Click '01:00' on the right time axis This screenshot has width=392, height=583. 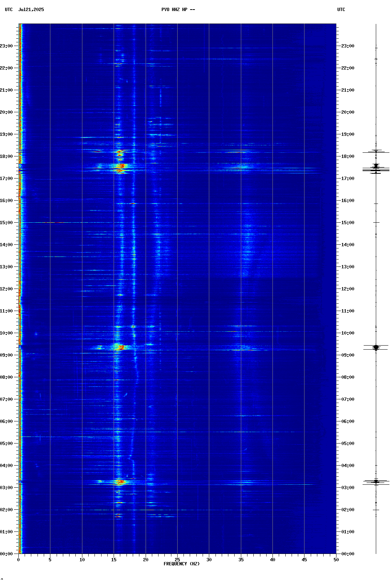(348, 532)
